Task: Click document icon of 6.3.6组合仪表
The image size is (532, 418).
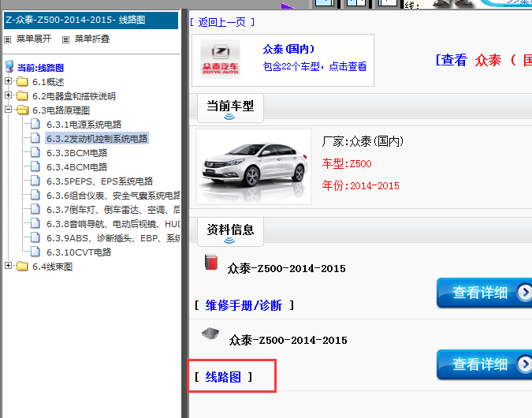Action: 35,195
